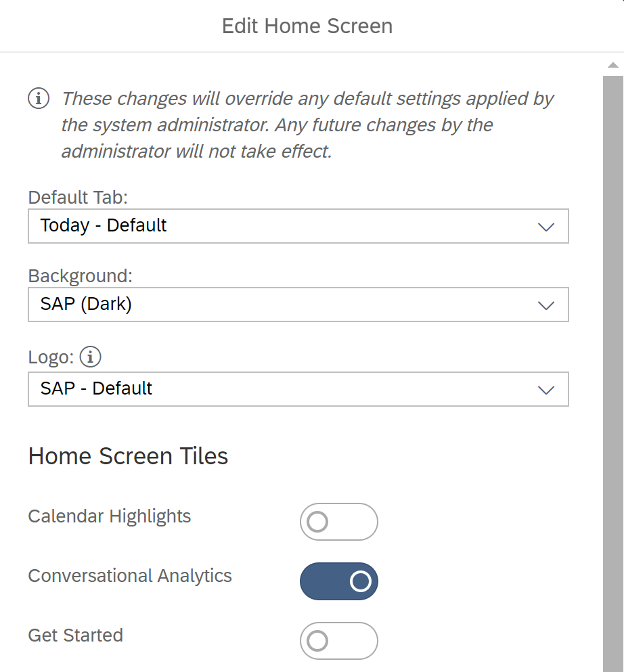Click the Conversational Analytics label

[x=130, y=576]
